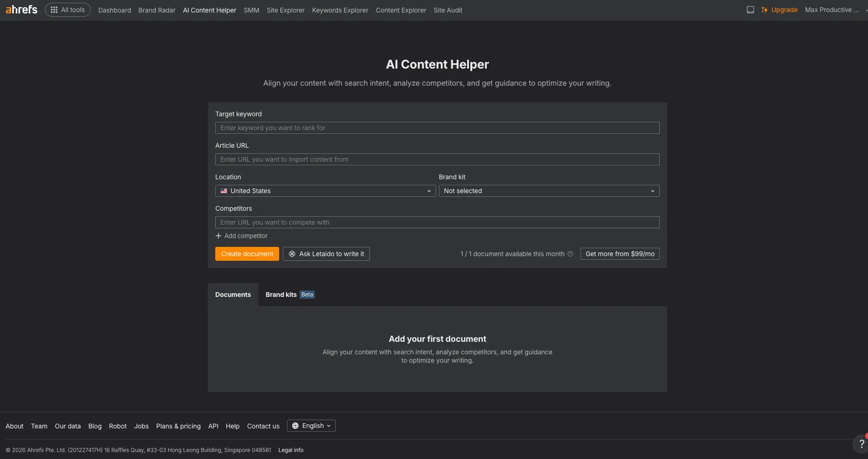Screen dimensions: 868x459
Task: Click Add competitor
Action: [242, 236]
